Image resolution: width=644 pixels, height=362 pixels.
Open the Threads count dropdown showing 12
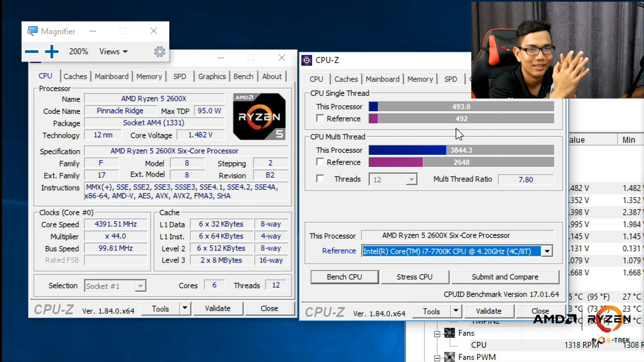coord(411,179)
